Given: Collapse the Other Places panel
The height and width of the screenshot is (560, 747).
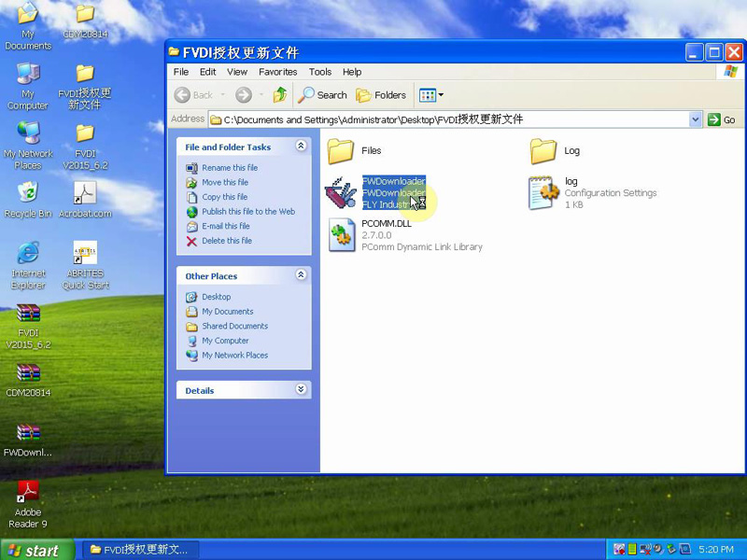Looking at the screenshot, I should coord(301,276).
